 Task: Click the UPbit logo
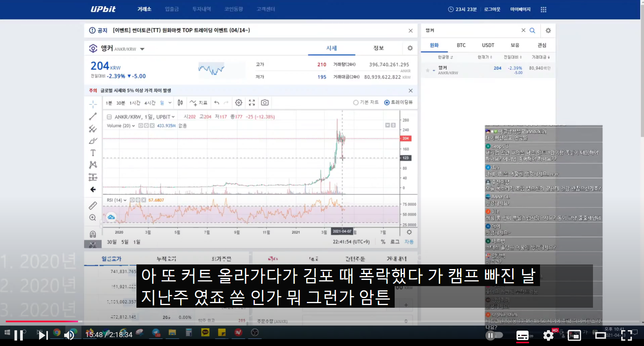[103, 9]
